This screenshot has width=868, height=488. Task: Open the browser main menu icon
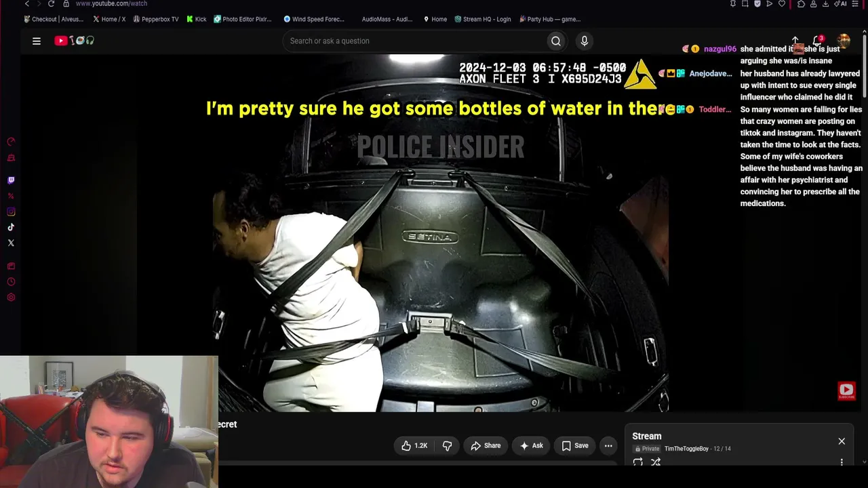click(x=855, y=3)
